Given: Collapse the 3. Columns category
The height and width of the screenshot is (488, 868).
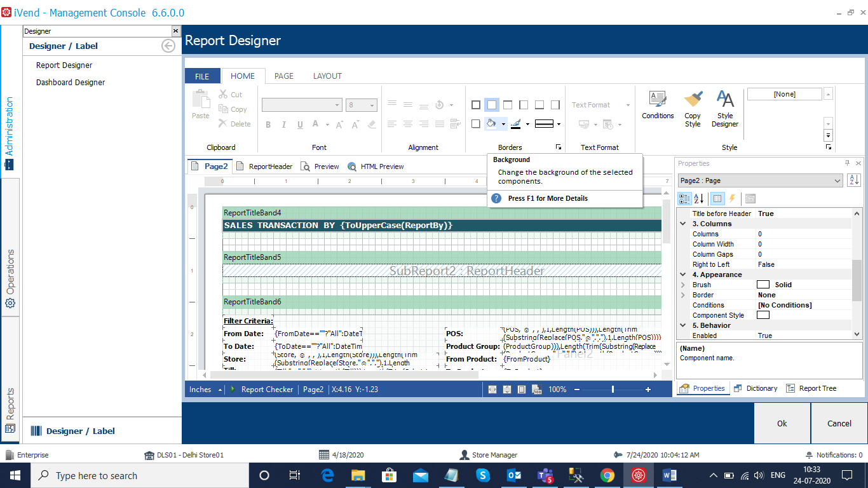Looking at the screenshot, I should click(683, 224).
